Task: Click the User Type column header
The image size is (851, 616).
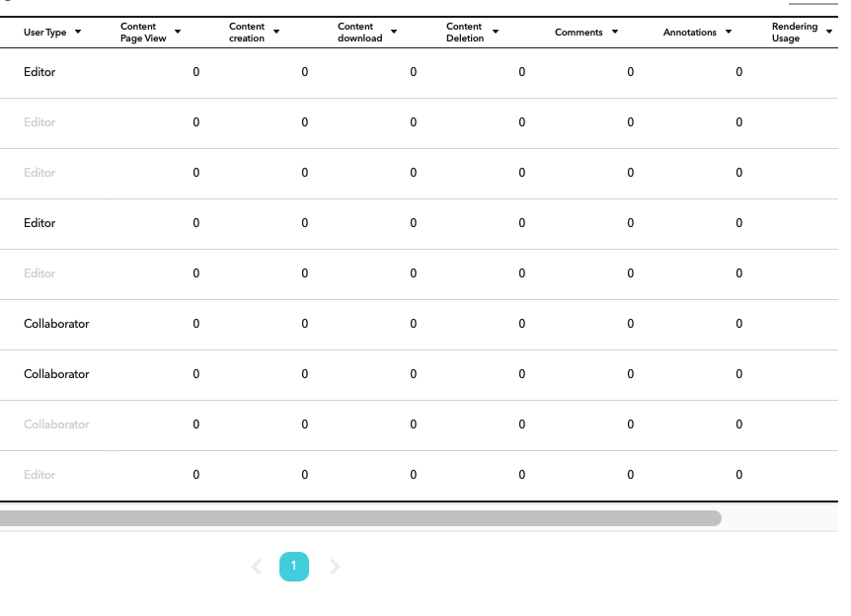Action: (x=45, y=33)
